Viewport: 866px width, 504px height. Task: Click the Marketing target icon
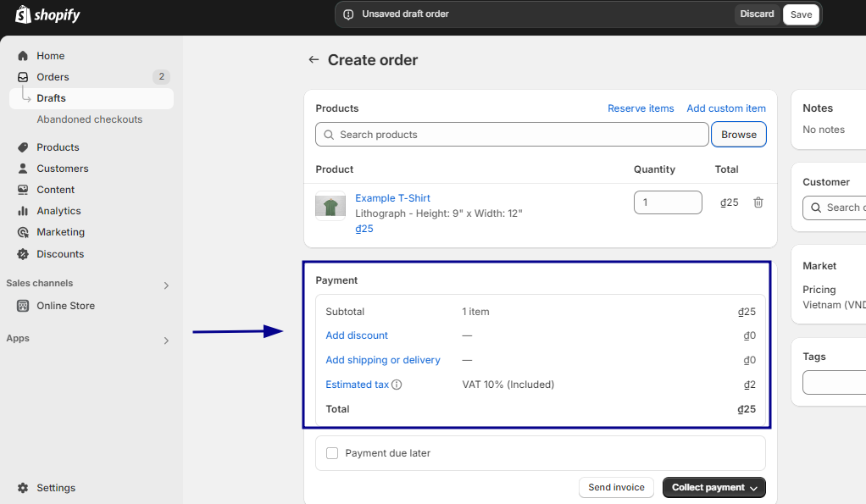coord(23,232)
